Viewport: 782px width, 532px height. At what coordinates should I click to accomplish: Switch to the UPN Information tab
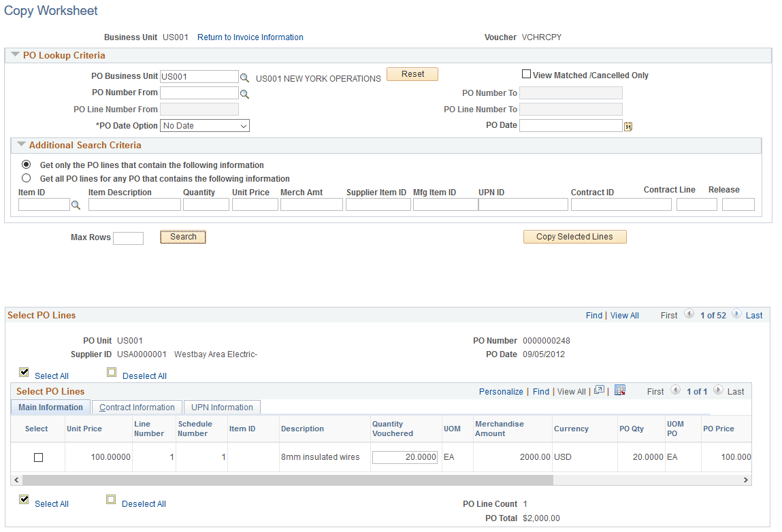pyautogui.click(x=221, y=407)
